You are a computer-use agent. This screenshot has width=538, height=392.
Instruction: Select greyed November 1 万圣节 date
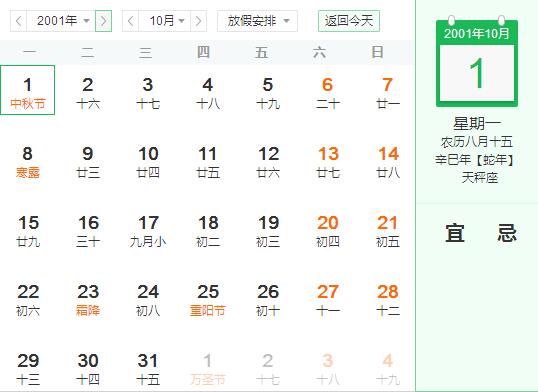(208, 369)
